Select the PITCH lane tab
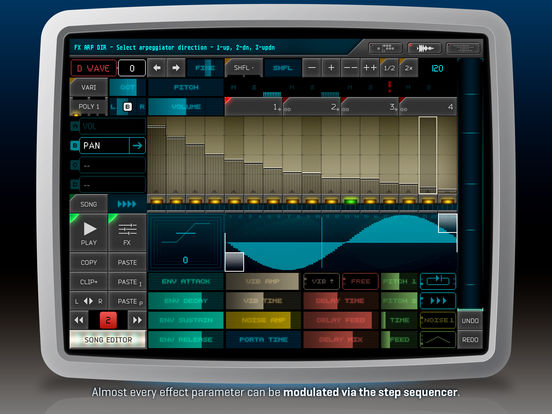The width and height of the screenshot is (552, 414). [x=186, y=87]
